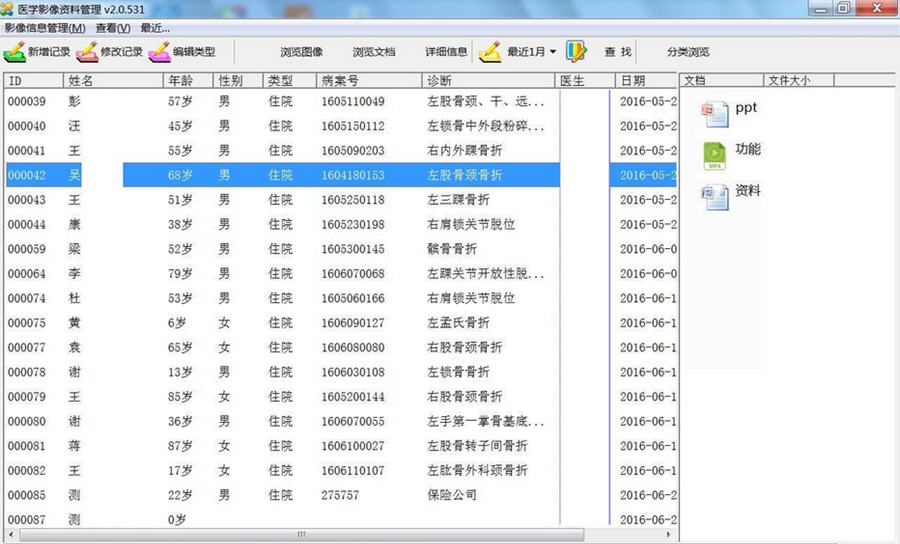The image size is (900, 544).
Task: Click the 浏览文档 button
Action: point(374,52)
